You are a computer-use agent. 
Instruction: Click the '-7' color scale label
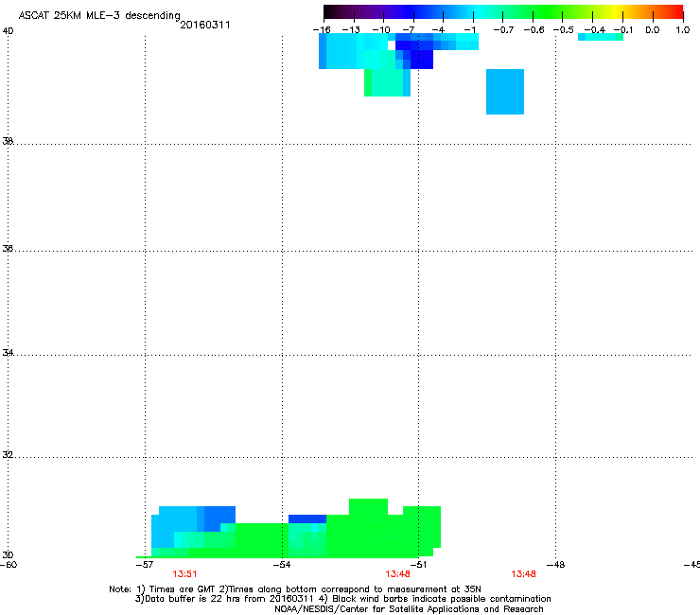[x=409, y=30]
